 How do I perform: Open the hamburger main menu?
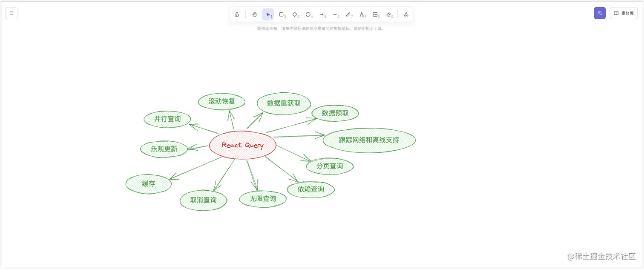tap(11, 13)
